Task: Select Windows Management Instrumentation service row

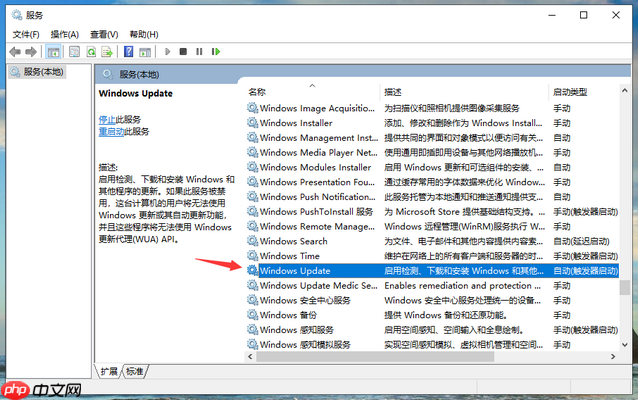Action: click(x=433, y=138)
